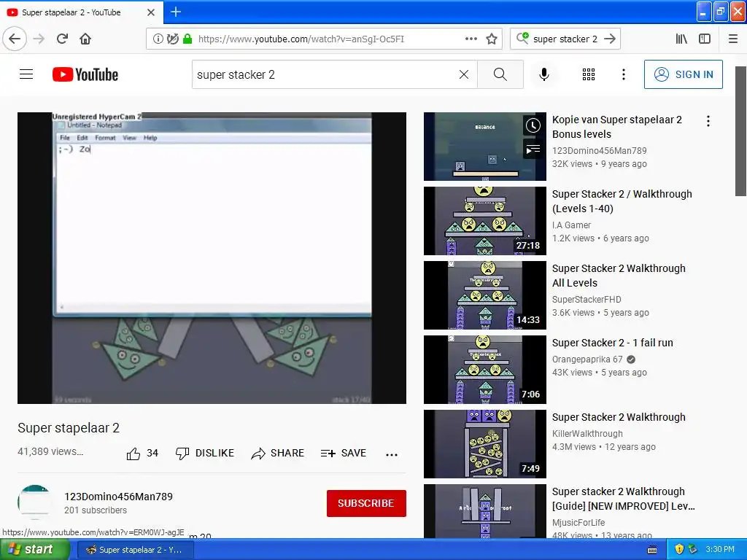The image size is (747, 560).
Task: Start voice search with the microphone icon
Action: pos(544,74)
